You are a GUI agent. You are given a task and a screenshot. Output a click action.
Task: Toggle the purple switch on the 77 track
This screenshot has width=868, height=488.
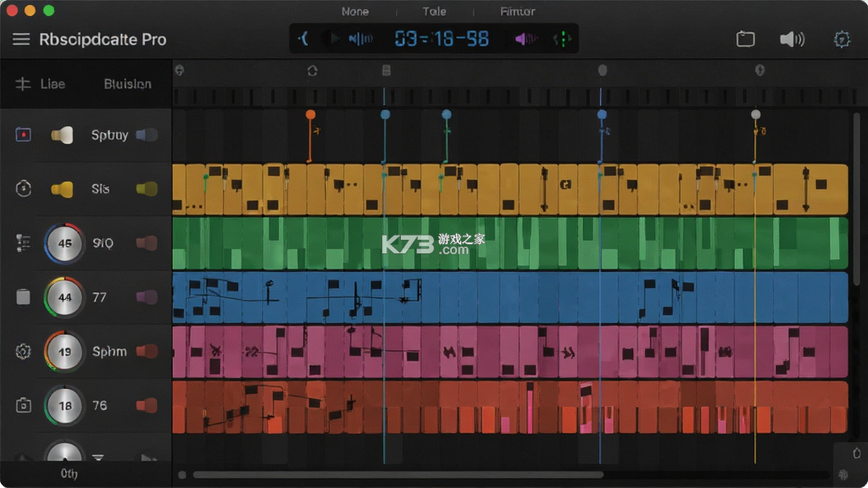pyautogui.click(x=147, y=297)
